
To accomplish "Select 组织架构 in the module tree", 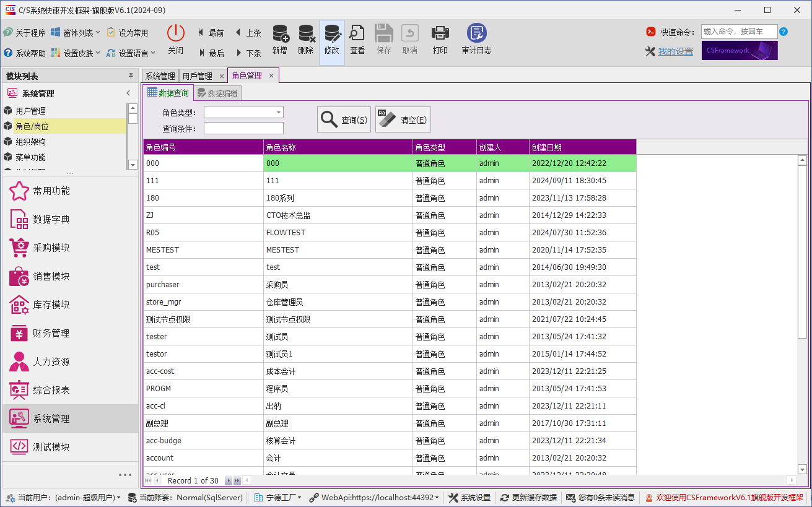I will (64, 142).
